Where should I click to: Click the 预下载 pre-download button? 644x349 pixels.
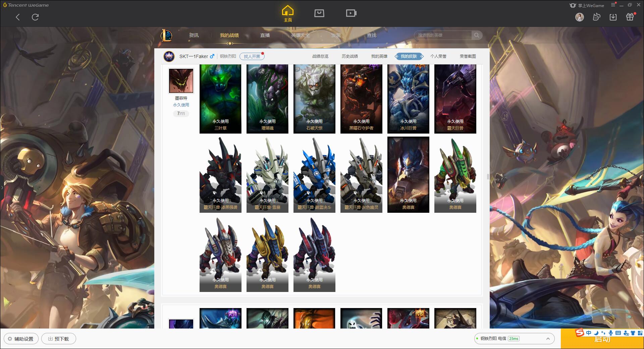point(59,339)
